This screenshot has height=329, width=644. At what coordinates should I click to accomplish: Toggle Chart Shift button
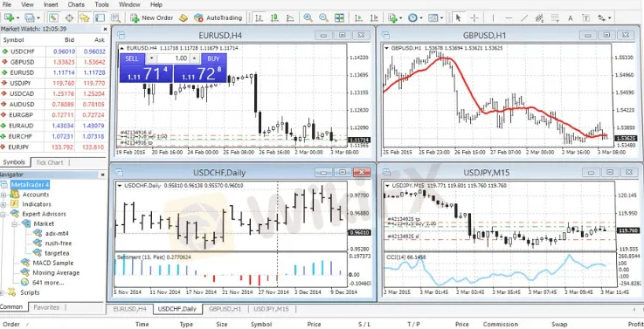point(374,17)
